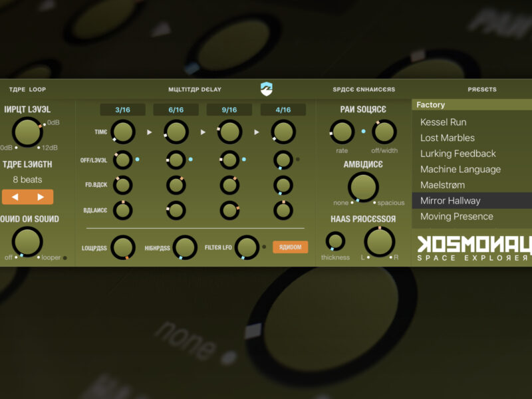
Task: Open the Factory preset bank header
Action: point(471,105)
